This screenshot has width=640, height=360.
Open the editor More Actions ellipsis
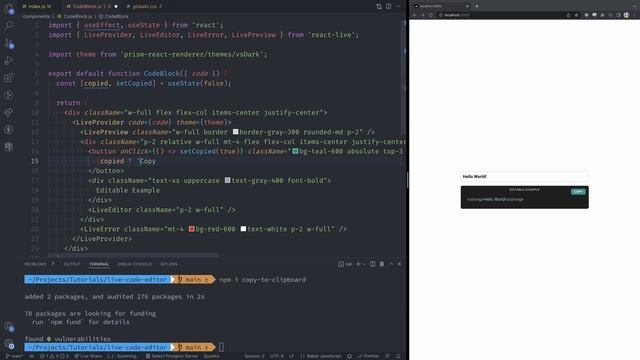coord(398,6)
